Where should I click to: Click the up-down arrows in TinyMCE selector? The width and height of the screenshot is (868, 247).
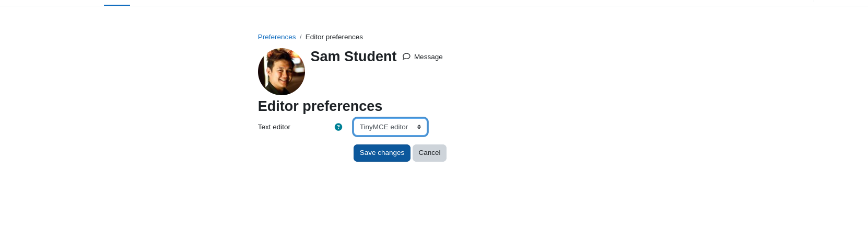pos(419,127)
